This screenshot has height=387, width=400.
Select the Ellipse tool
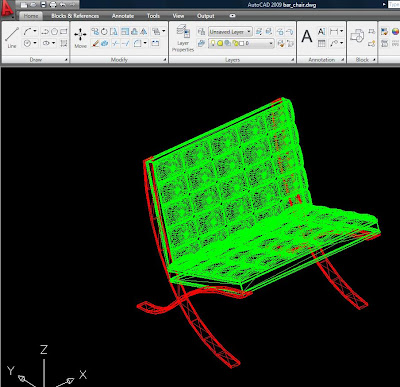[x=46, y=43]
